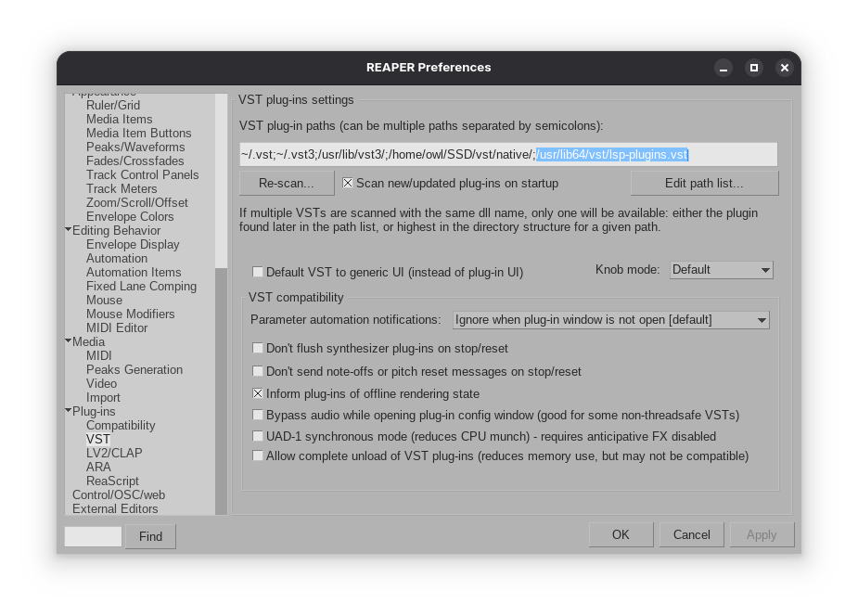Click the VST plug-in paths text field
This screenshot has height=616, width=858.
(x=508, y=154)
